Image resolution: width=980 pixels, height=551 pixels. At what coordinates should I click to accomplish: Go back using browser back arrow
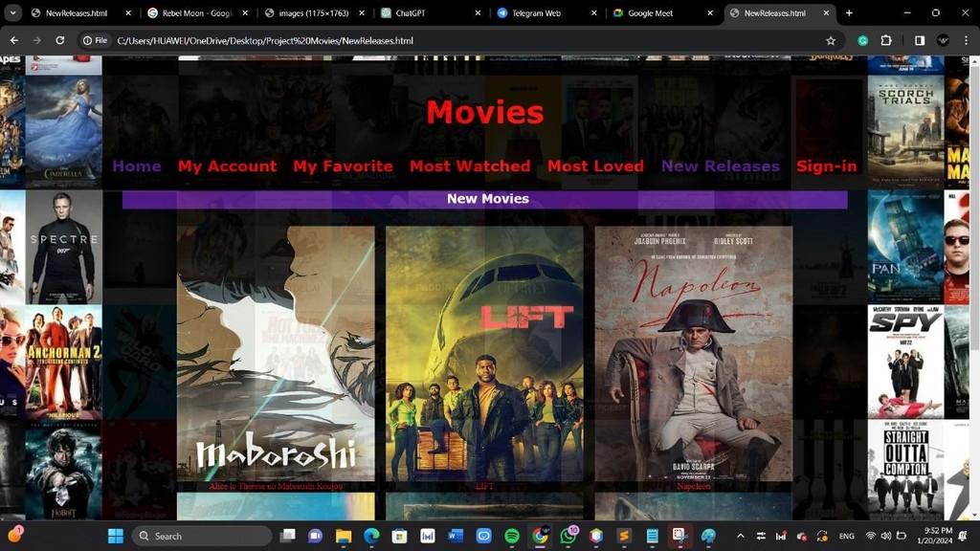tap(13, 40)
